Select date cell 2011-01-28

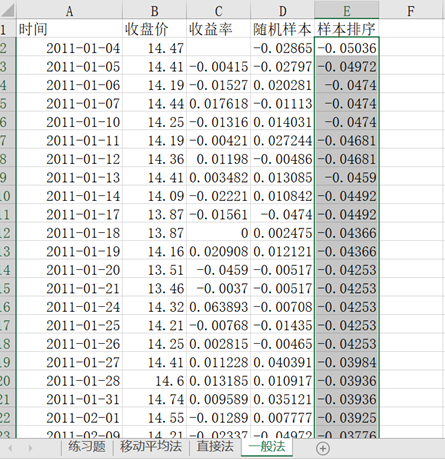click(69, 380)
